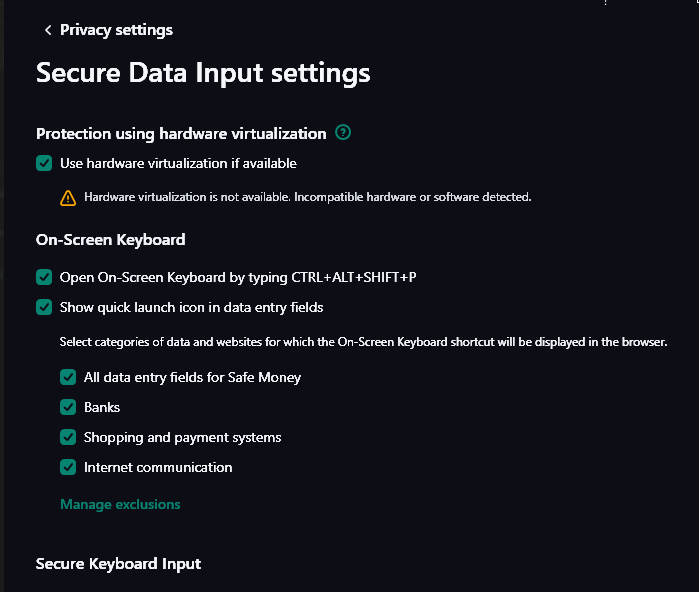Viewport: 699px width, 592px height.
Task: Click the On-Screen Keyboard section heading
Action: coord(110,239)
